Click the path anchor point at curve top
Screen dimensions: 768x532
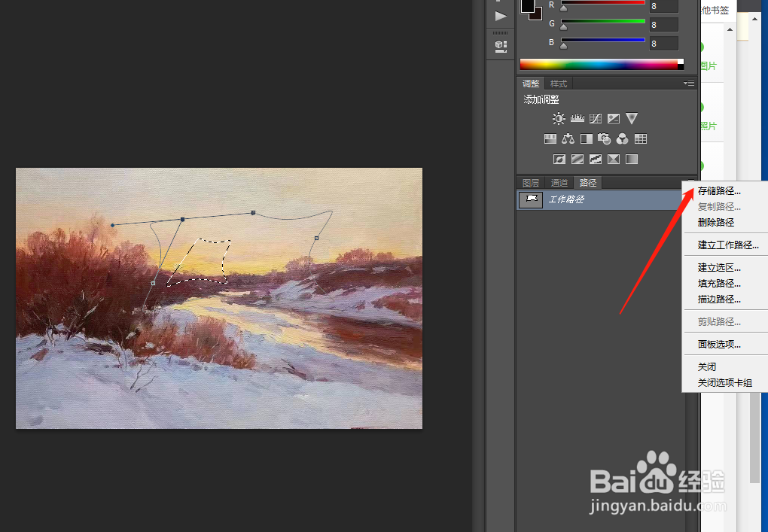point(253,213)
